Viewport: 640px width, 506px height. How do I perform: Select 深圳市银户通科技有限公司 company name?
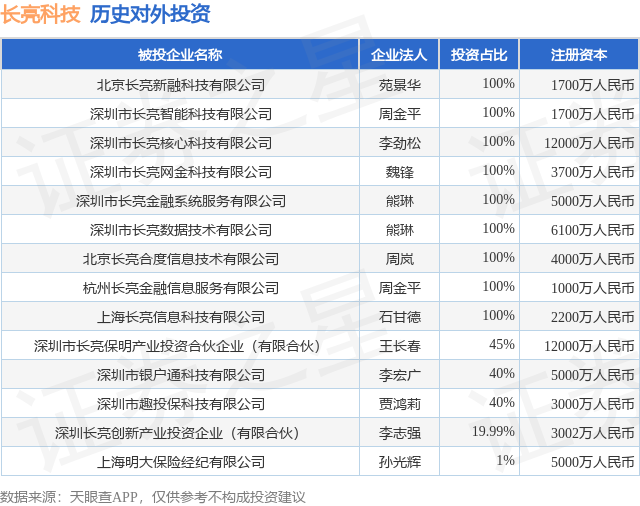[x=181, y=375]
